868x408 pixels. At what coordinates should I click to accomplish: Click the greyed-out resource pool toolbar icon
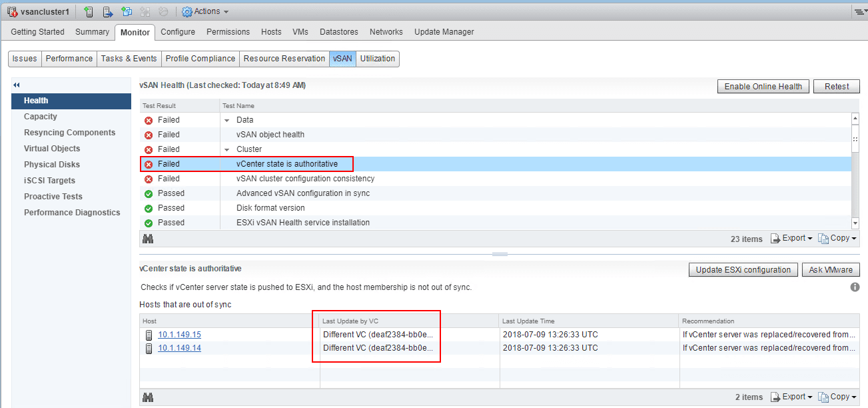(164, 11)
